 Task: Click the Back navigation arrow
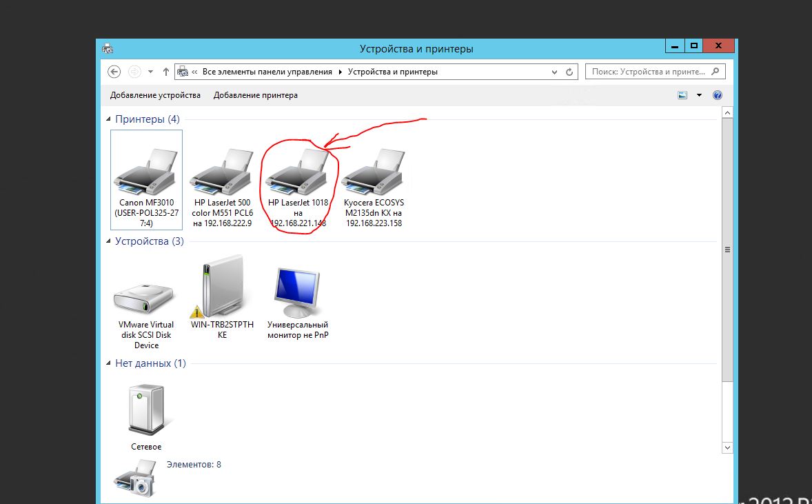(114, 72)
